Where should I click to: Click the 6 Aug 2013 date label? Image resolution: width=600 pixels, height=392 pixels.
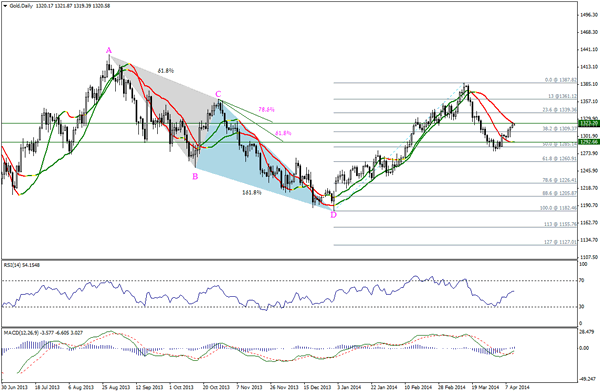tap(81, 387)
